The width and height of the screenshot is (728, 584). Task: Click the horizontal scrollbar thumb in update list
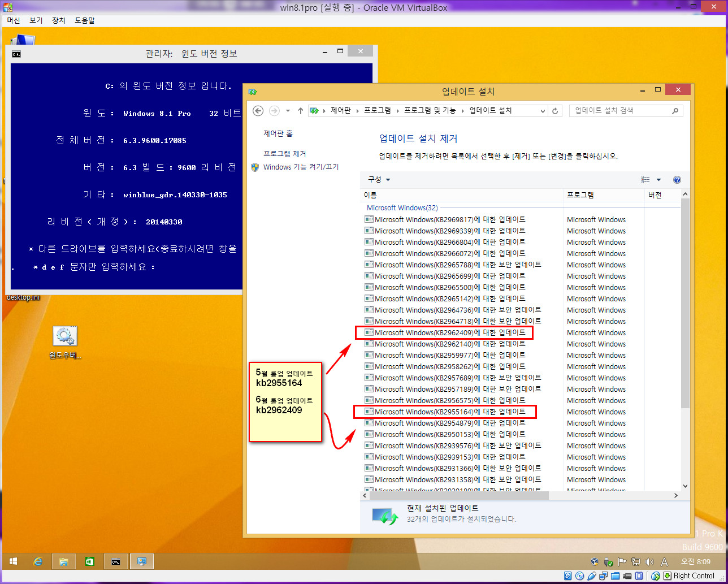(x=458, y=495)
